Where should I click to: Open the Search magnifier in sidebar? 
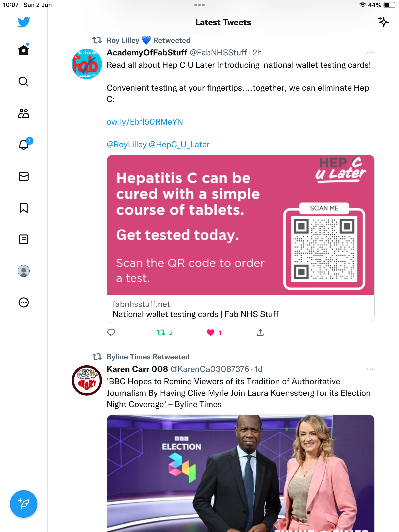tap(24, 82)
